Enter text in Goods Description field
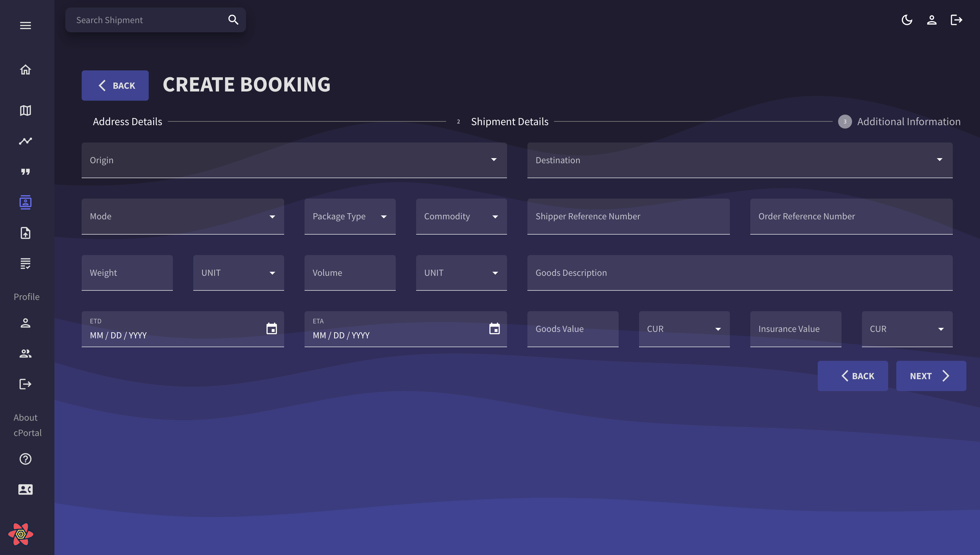Image resolution: width=980 pixels, height=555 pixels. click(740, 272)
